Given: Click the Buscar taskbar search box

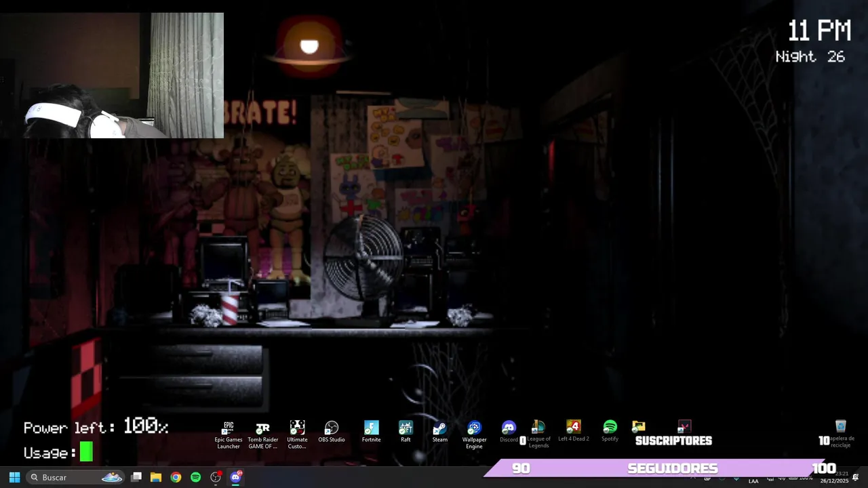Looking at the screenshot, I should tap(76, 477).
